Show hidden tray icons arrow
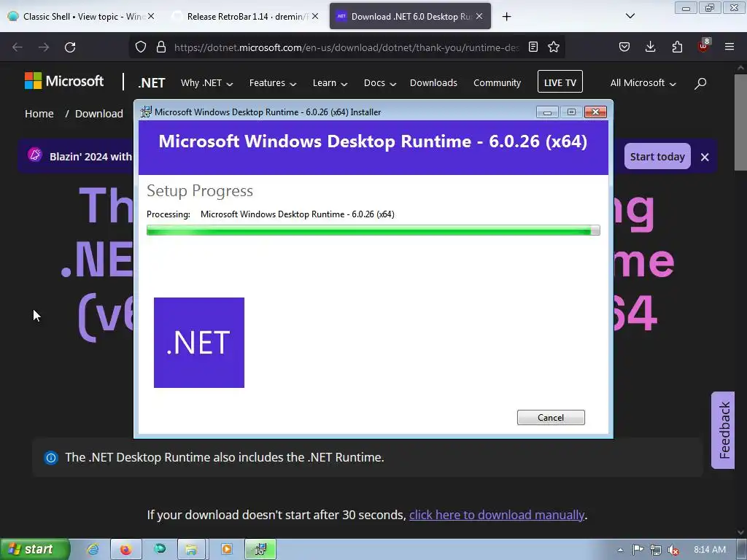The width and height of the screenshot is (747, 560). tap(620, 550)
